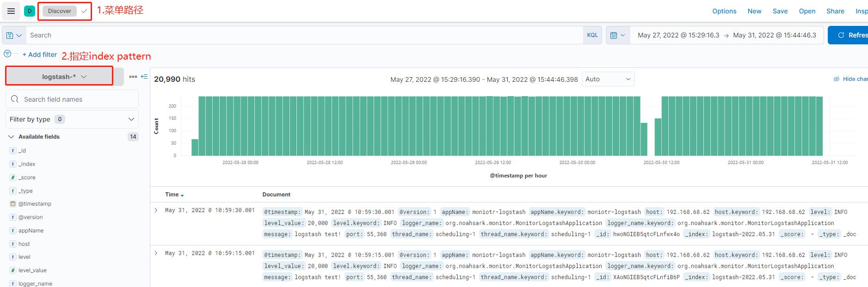The height and width of the screenshot is (287, 868).
Task: Select Share from top menu
Action: click(835, 11)
